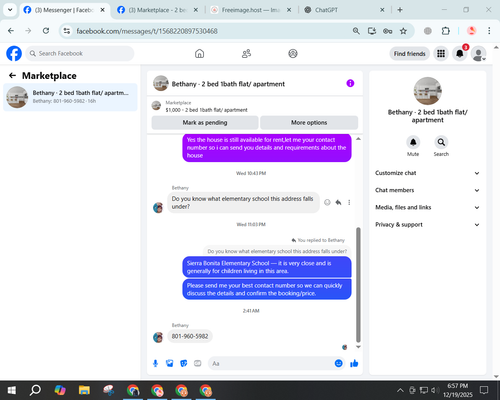
Task: Expand the Chat members section
Action: [x=427, y=190]
